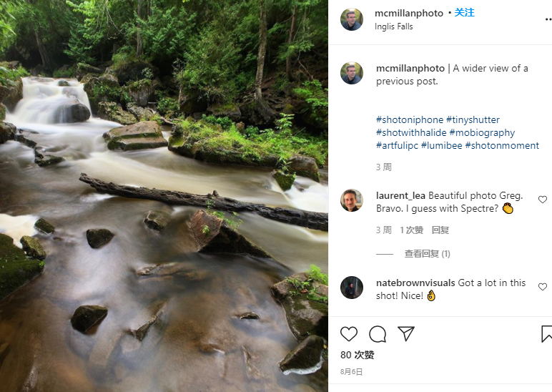This screenshot has width=552, height=392.
Task: Open the #tinyshutter hashtag
Action: (473, 119)
